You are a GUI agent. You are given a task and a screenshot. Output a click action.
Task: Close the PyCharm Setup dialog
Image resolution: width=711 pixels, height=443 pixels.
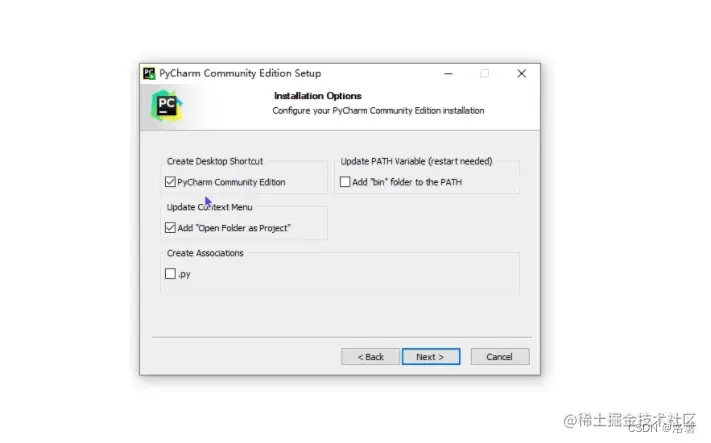[521, 73]
